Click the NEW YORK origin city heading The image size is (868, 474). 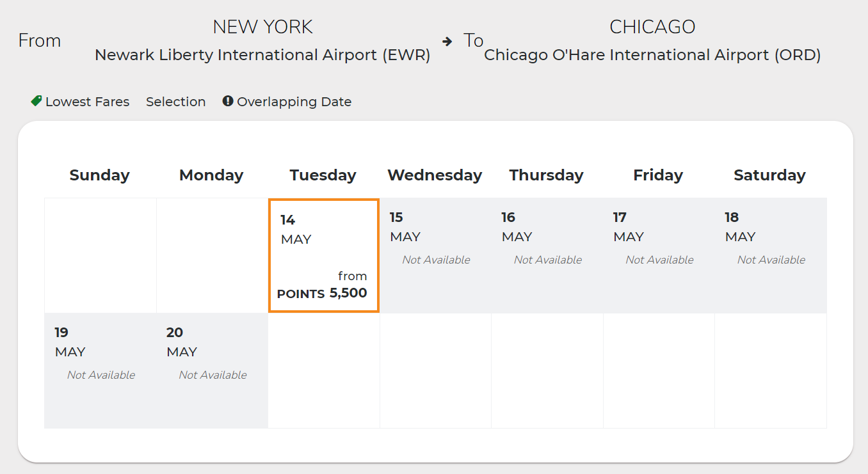[x=262, y=27]
